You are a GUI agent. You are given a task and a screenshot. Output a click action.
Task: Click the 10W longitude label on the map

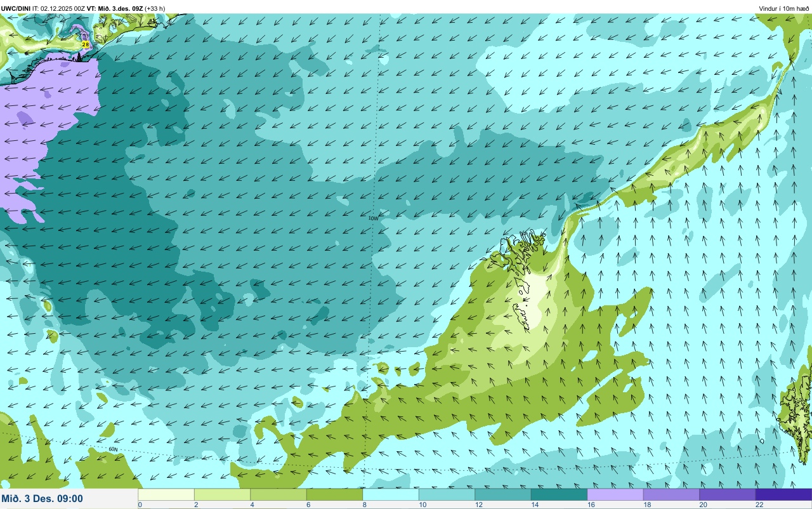tap(373, 218)
